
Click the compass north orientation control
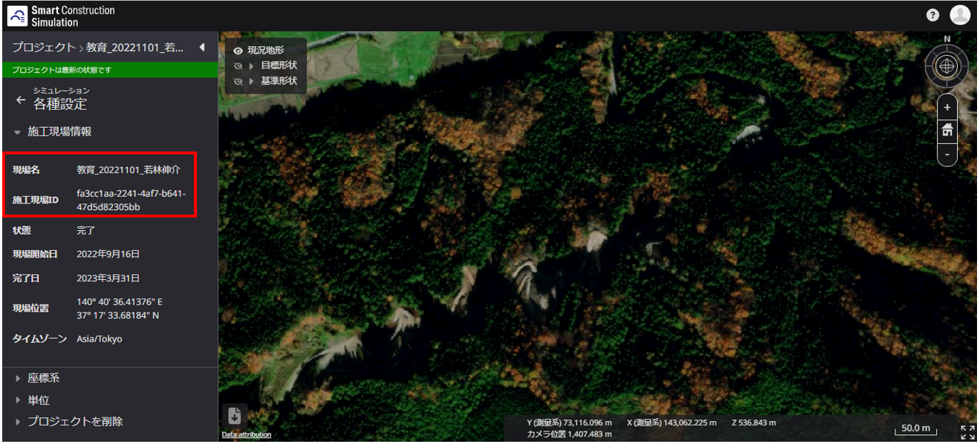[x=947, y=65]
